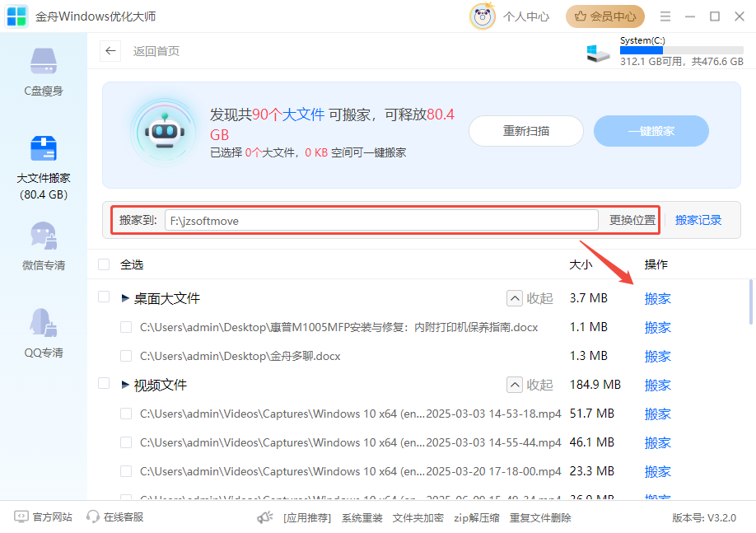Click the robot mascot icon
This screenshot has width=756, height=533.
click(x=165, y=133)
